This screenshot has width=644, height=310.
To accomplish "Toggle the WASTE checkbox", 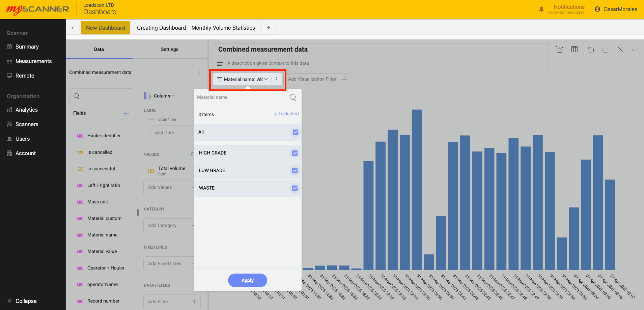I will [x=295, y=188].
